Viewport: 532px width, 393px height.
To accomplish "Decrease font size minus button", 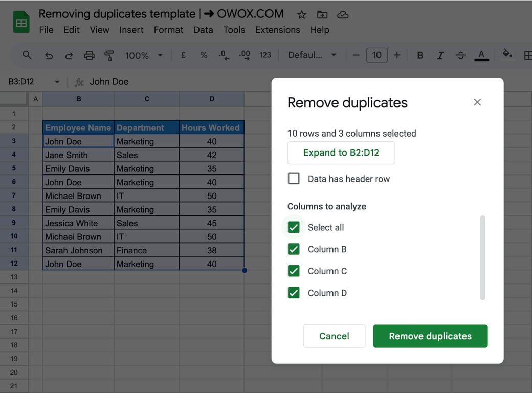I will [x=356, y=55].
